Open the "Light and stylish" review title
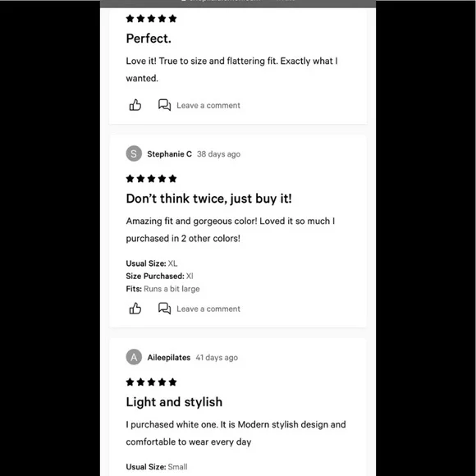The height and width of the screenshot is (476, 476). point(174,402)
